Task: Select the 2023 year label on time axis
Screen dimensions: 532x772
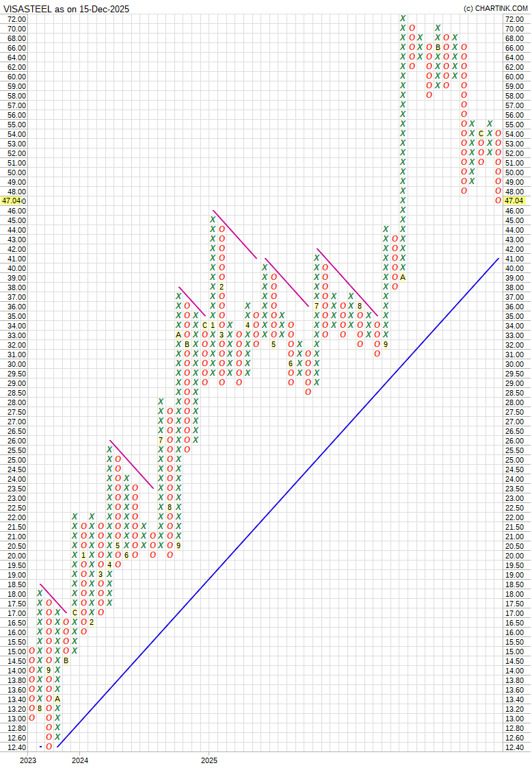Action: coord(28,760)
